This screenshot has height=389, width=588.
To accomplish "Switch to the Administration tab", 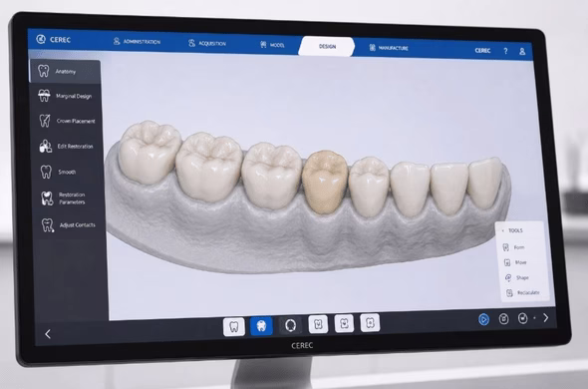I will 138,41.
